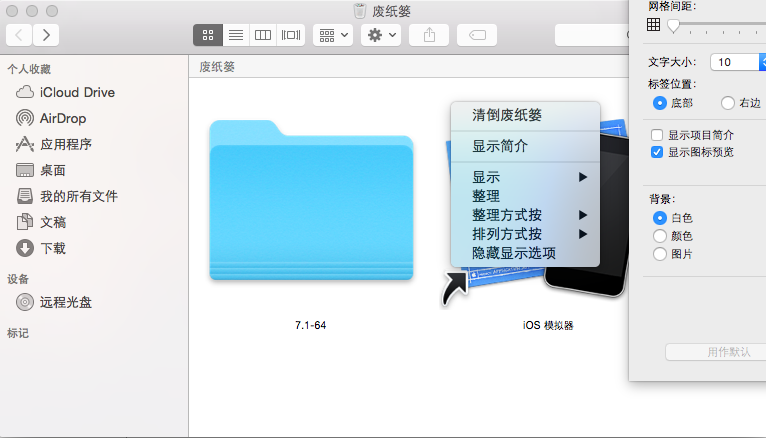Select 图片 background radio button
This screenshot has width=766, height=438.
pos(660,254)
